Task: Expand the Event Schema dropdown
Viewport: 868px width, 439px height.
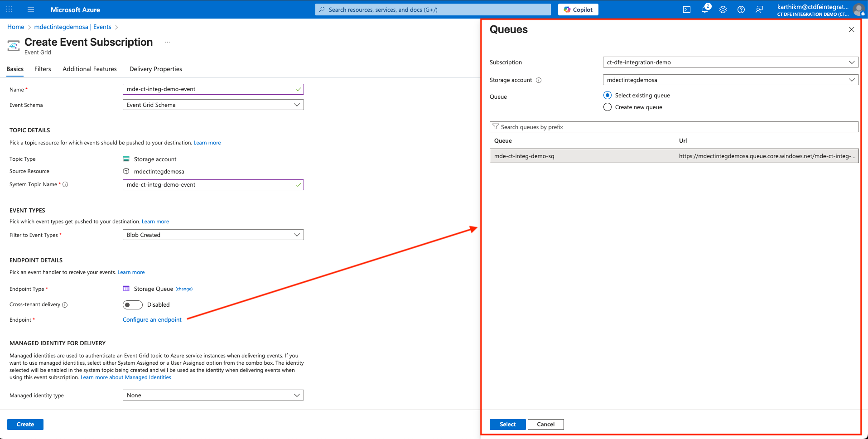Action: point(213,105)
